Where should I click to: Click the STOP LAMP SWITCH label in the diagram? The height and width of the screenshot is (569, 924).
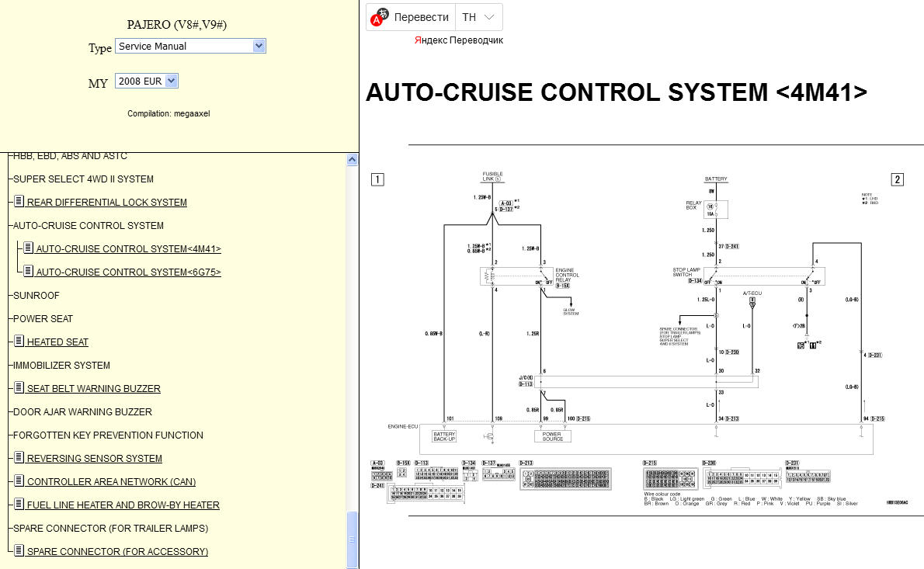click(x=686, y=272)
